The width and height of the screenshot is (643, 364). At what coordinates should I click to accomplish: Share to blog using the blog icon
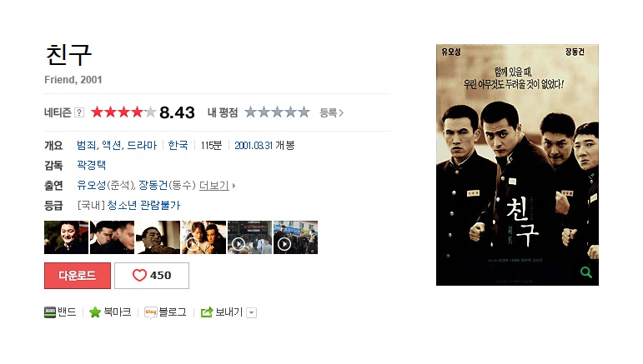coord(150,312)
